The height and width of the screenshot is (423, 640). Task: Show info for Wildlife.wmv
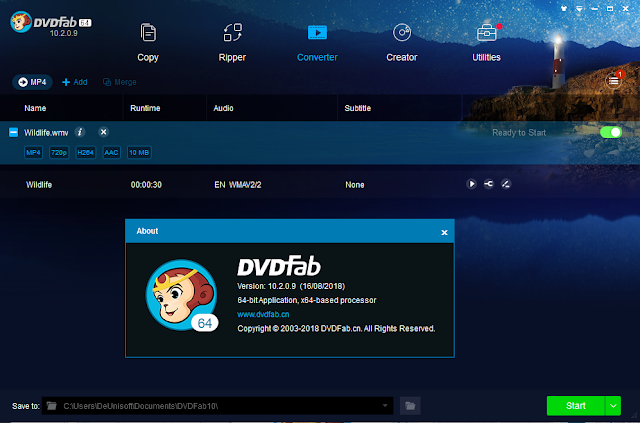point(80,132)
